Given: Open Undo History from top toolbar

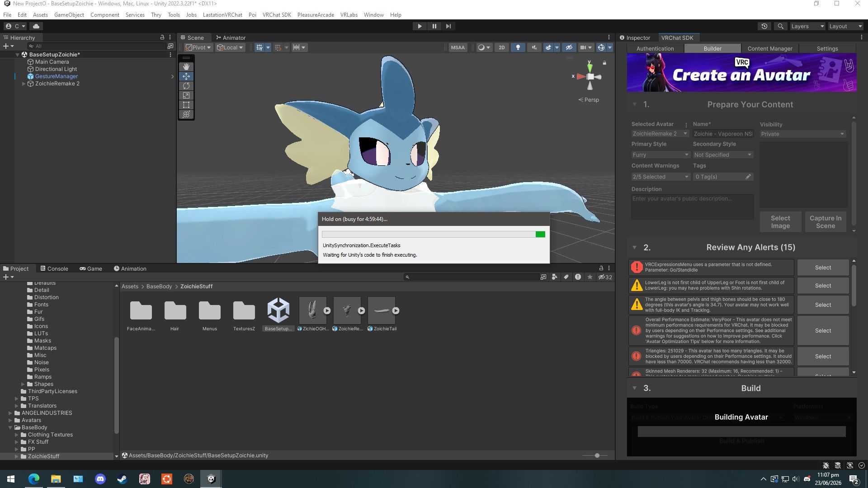Looking at the screenshot, I should coord(764,26).
